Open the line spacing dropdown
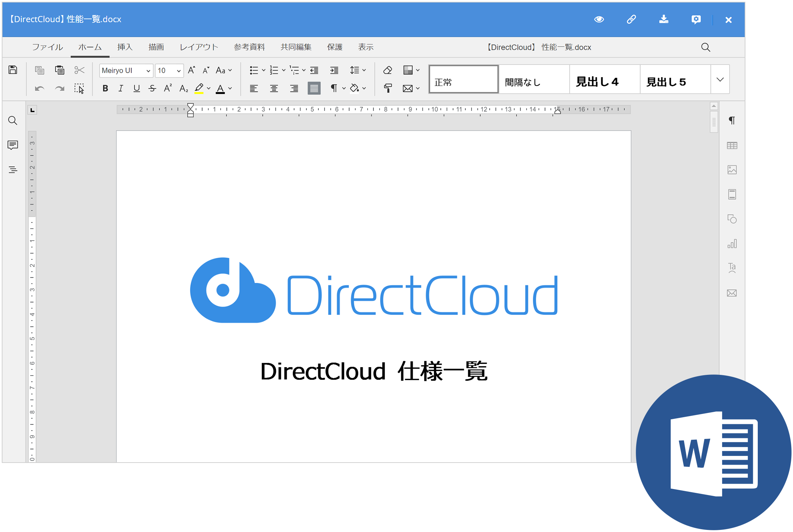 point(358,70)
